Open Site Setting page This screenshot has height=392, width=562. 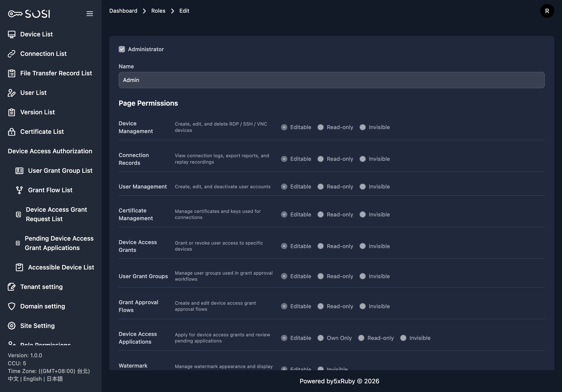click(x=37, y=326)
